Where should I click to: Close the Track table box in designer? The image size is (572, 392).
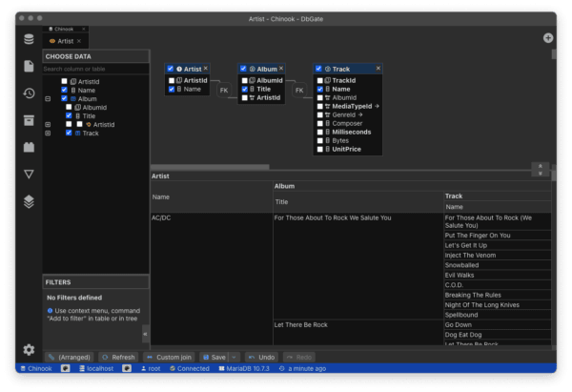coord(378,69)
